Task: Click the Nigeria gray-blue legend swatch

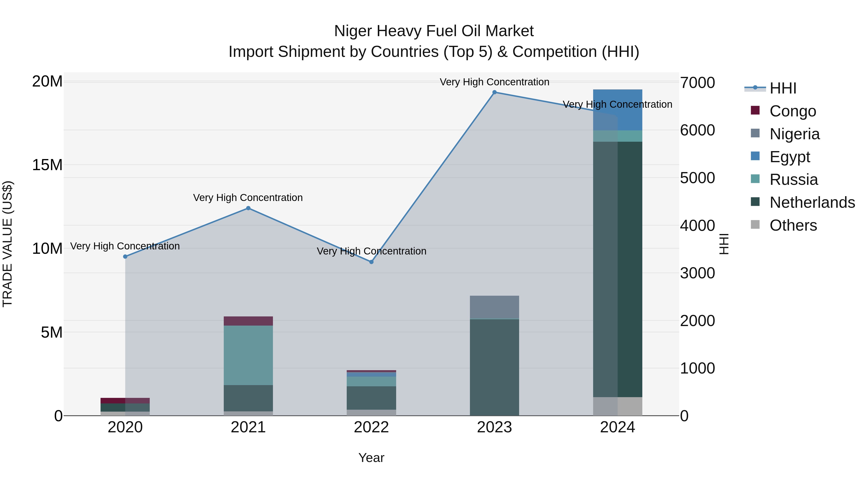Action: coord(755,133)
